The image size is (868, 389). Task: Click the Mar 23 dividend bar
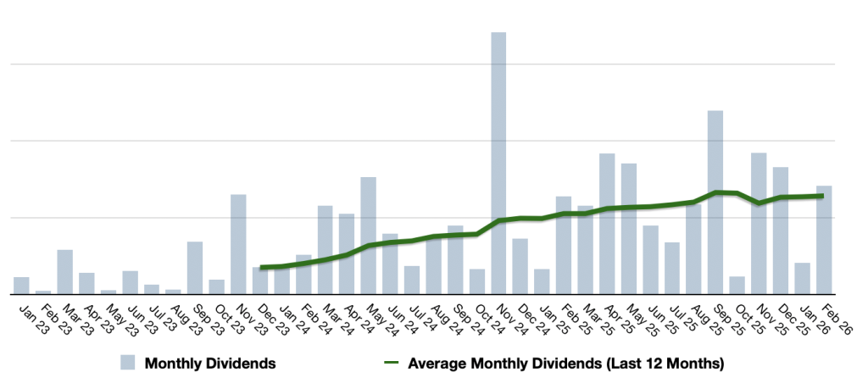(x=65, y=271)
